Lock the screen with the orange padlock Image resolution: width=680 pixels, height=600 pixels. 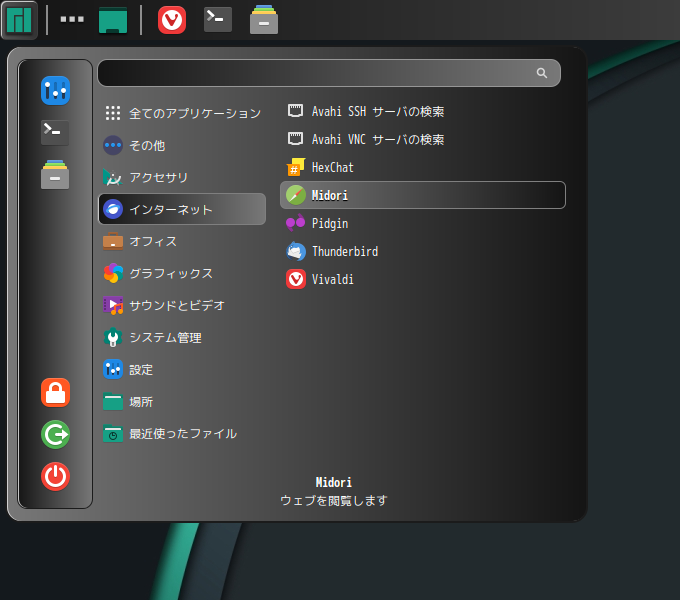[x=56, y=392]
